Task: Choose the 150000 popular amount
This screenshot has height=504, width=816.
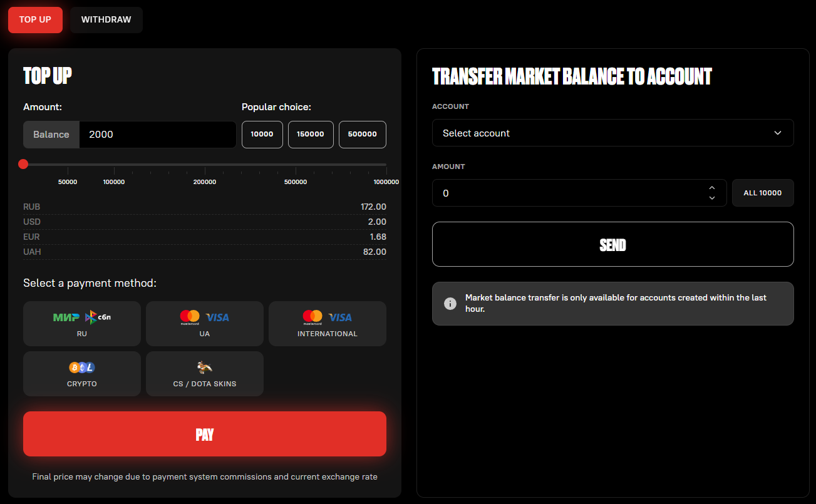Action: [311, 135]
